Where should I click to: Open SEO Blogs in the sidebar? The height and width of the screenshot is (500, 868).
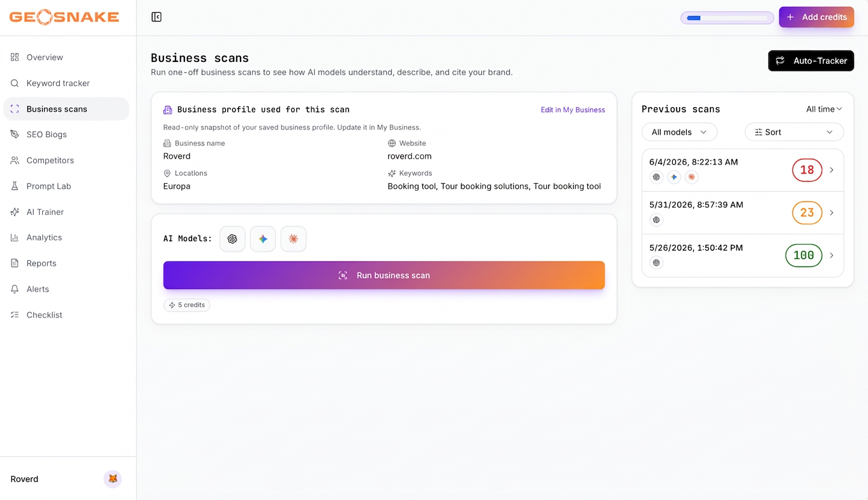(x=66, y=135)
